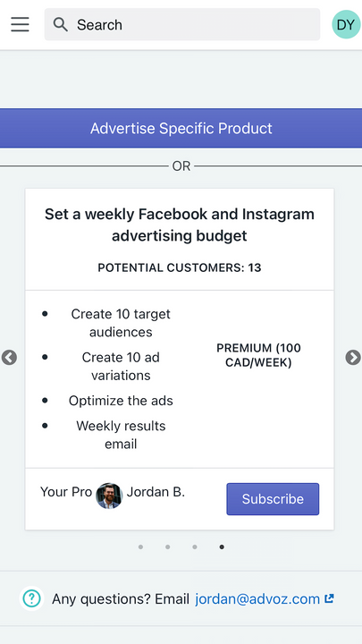Click the Potential Customers: 13 text

(180, 267)
